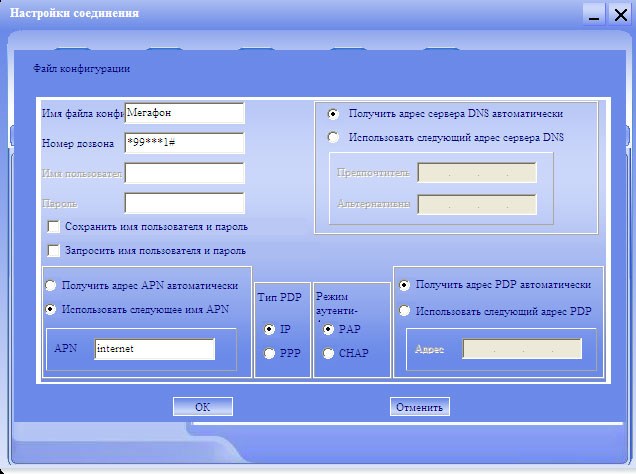Click the Режим аутенти- label
The width and height of the screenshot is (636, 474).
[x=336, y=303]
